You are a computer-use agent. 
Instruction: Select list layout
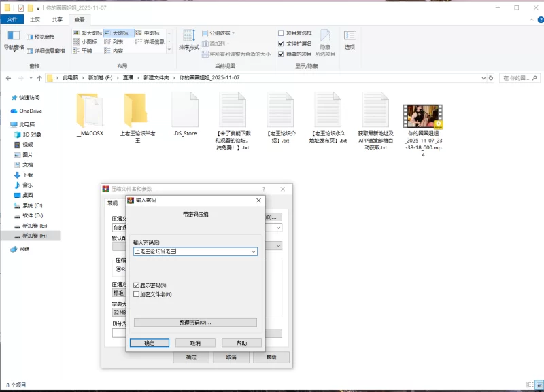pos(114,41)
